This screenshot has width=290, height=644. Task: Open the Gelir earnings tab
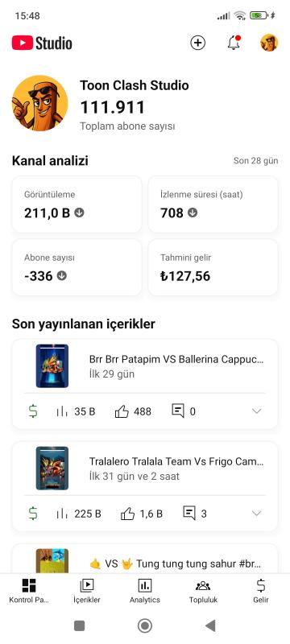(x=261, y=591)
